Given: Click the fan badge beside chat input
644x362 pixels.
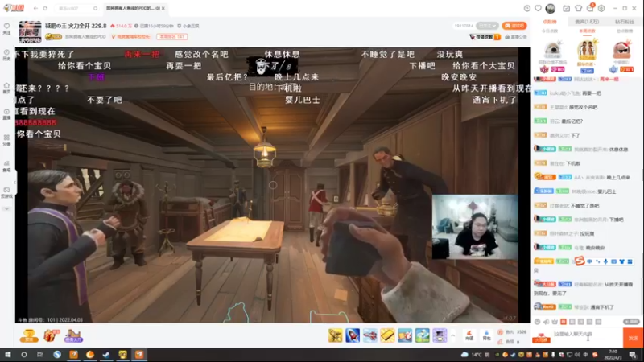Looking at the screenshot, I should pos(541,338).
